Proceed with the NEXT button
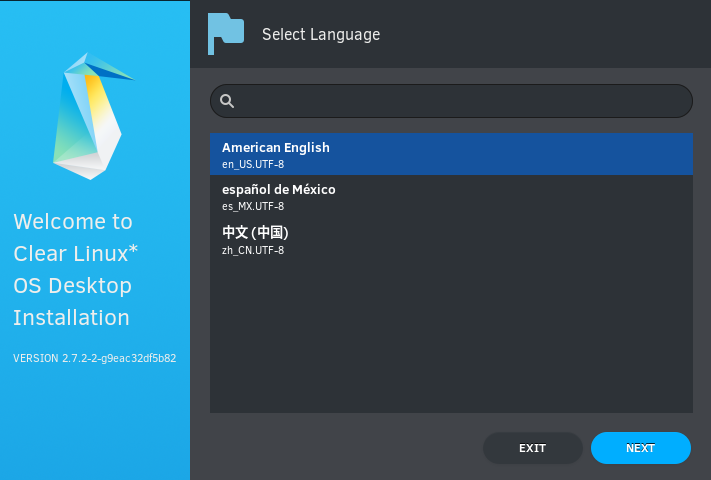 pos(641,448)
